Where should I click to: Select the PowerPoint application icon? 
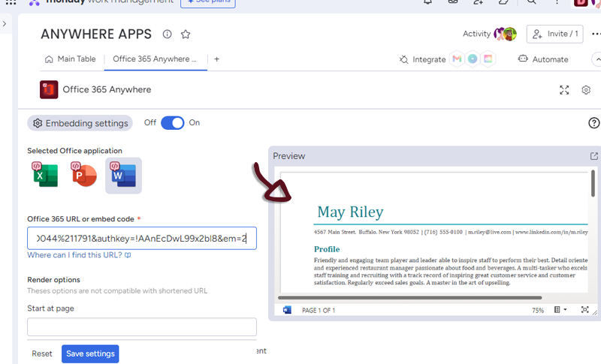[x=84, y=175]
